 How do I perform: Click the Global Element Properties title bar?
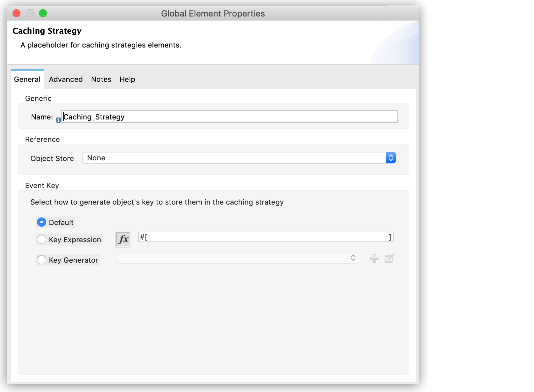point(213,13)
